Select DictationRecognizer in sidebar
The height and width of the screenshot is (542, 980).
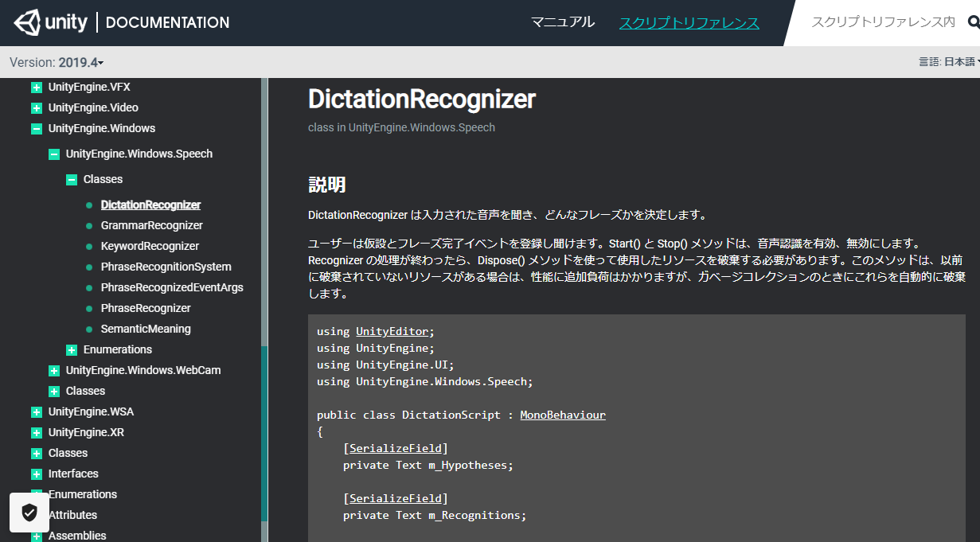(150, 205)
